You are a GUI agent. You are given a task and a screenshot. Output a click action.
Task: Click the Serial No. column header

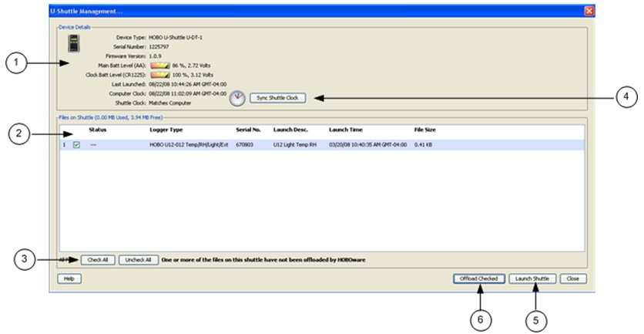pos(248,130)
